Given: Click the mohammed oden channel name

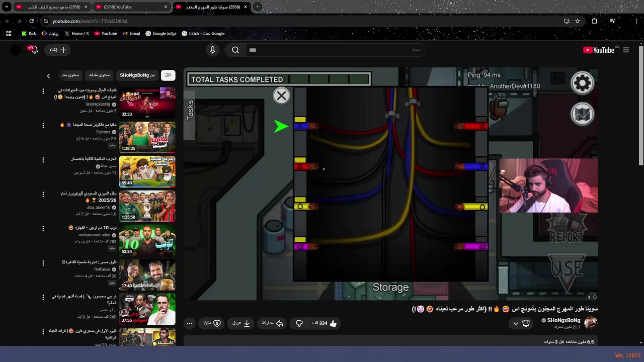Looking at the screenshot, I should [94, 235].
